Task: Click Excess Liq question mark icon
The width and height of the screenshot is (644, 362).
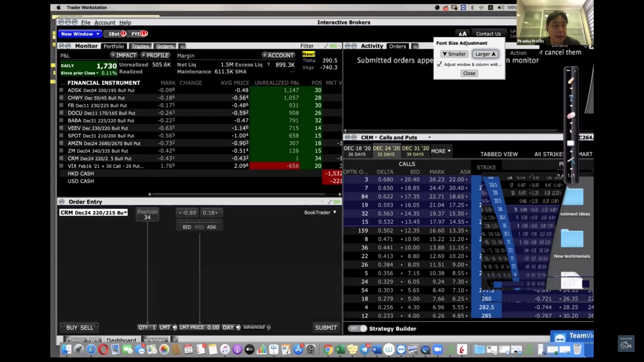Action: [x=268, y=65]
